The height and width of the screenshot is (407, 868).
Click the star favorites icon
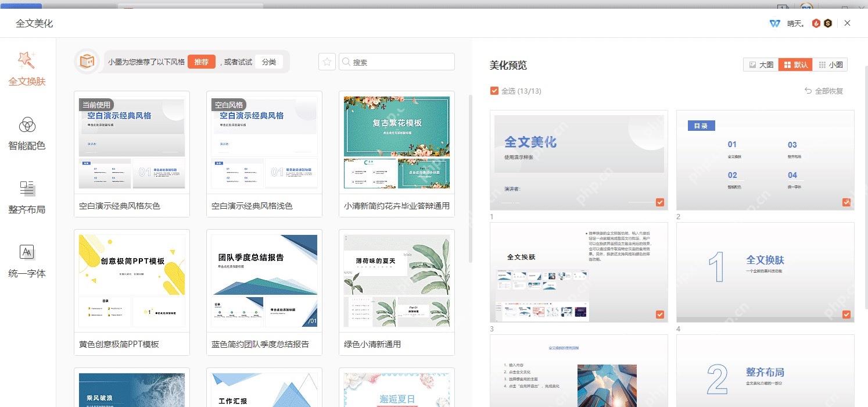[x=327, y=62]
